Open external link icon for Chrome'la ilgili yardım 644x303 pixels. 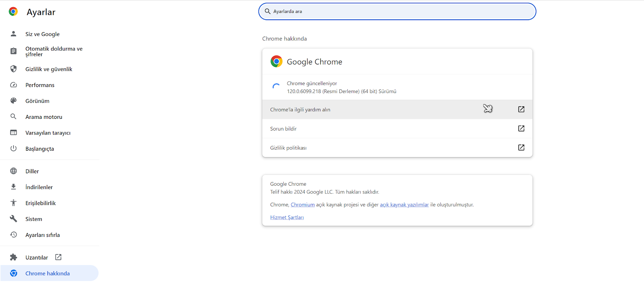(x=521, y=109)
